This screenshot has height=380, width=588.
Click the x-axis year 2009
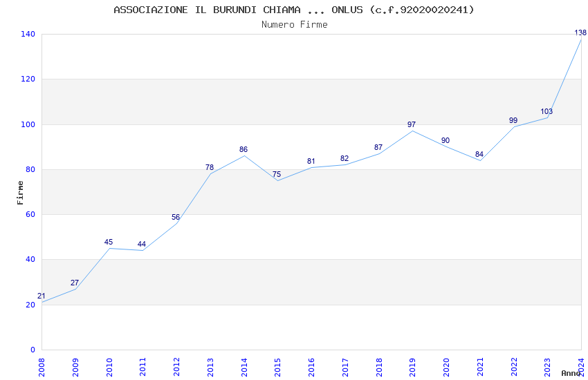tap(75, 367)
